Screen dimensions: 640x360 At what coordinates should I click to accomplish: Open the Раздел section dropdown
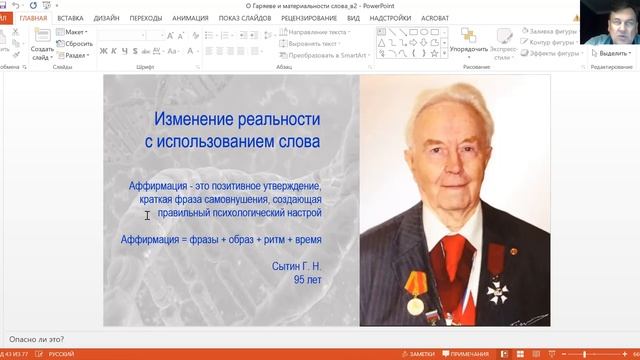point(73,55)
